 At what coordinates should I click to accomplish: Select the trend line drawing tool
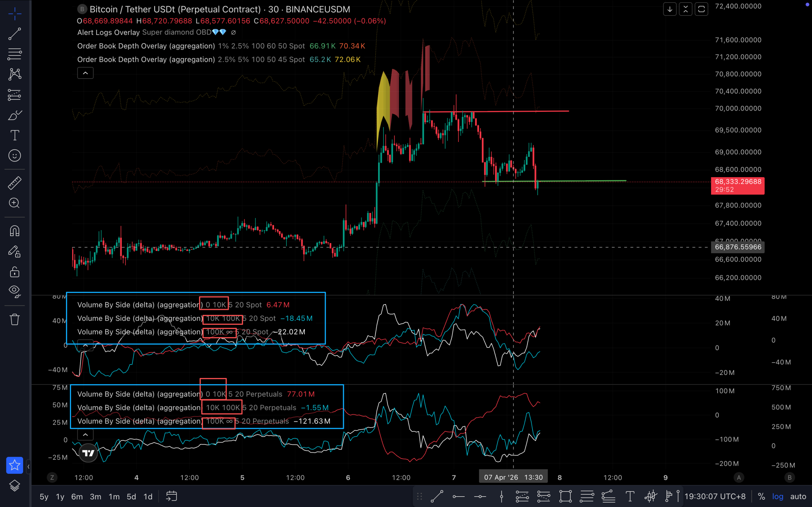coord(14,34)
